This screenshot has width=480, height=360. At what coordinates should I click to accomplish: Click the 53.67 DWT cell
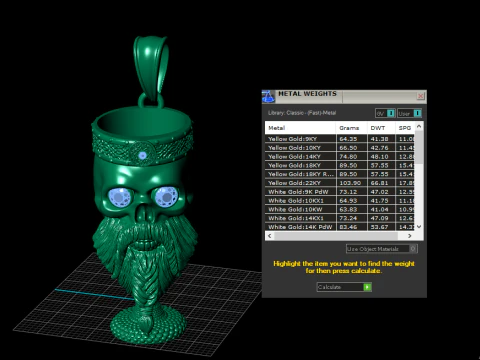(381, 227)
